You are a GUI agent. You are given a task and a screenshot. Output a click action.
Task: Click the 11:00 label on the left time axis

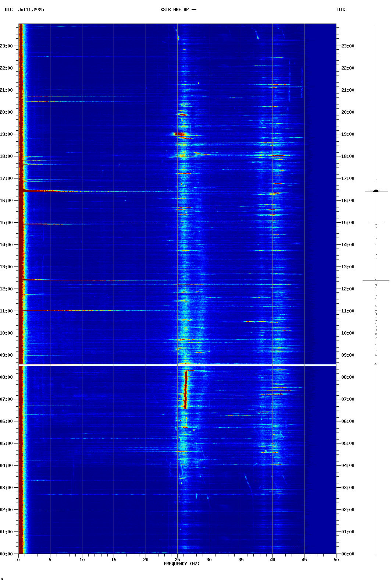coord(6,311)
